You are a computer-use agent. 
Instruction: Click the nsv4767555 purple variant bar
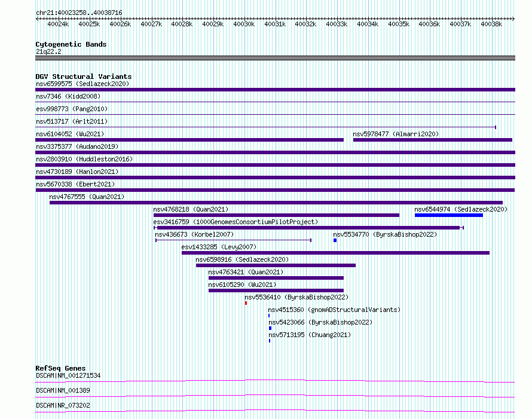[x=276, y=203]
